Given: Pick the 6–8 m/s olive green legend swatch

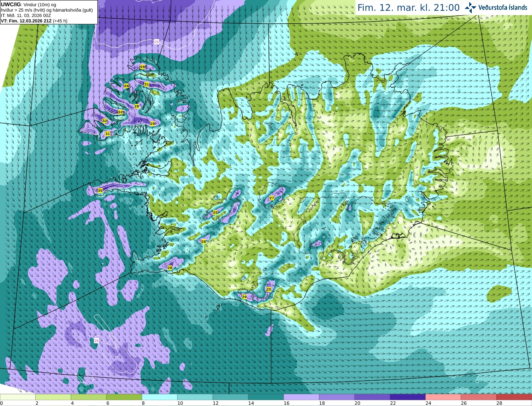Looking at the screenshot, I should pyautogui.click(x=124, y=397).
